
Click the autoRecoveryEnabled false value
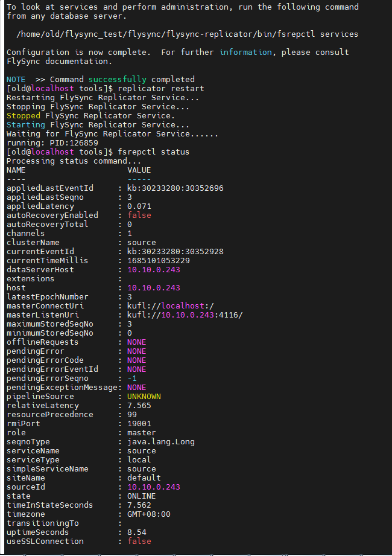coord(139,216)
